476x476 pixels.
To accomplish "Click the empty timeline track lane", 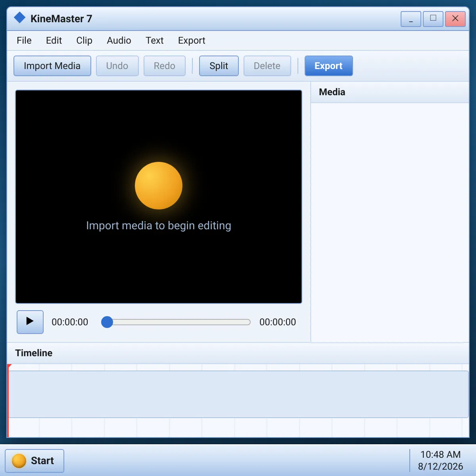I will click(238, 394).
